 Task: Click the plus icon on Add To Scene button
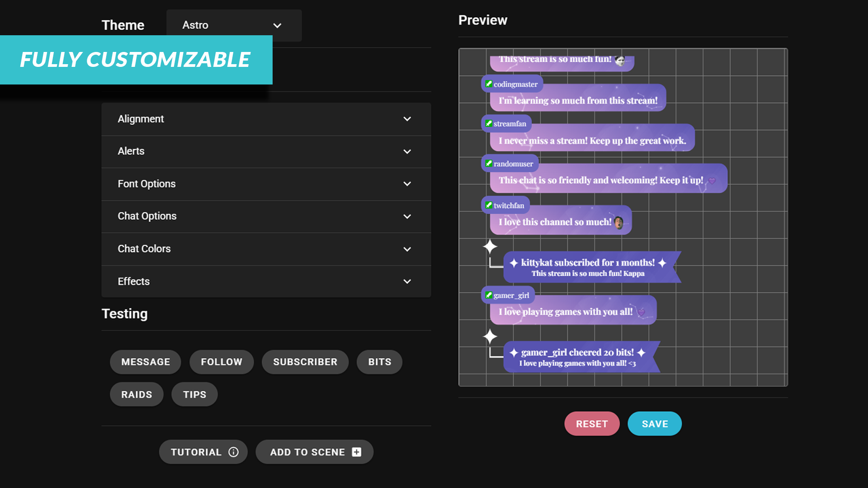tap(356, 452)
